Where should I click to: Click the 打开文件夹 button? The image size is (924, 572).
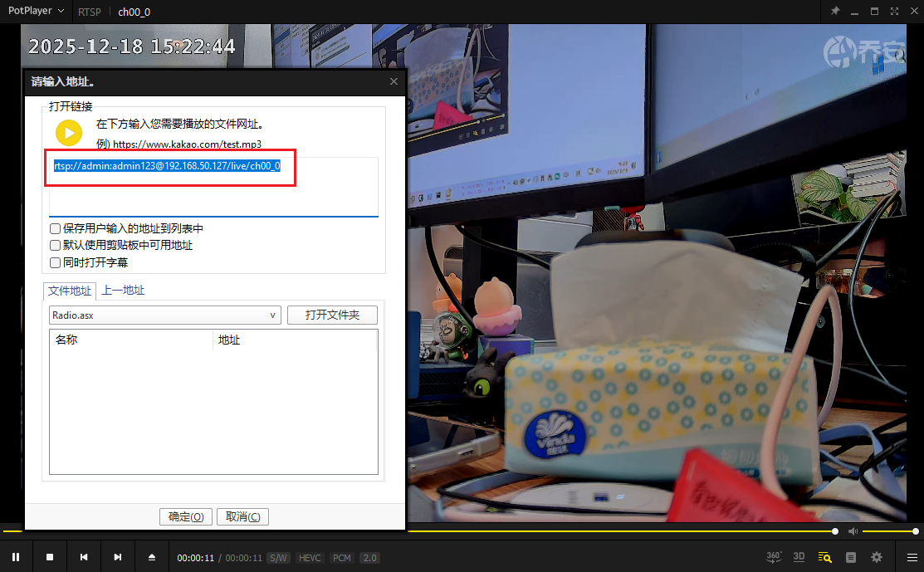pos(332,315)
